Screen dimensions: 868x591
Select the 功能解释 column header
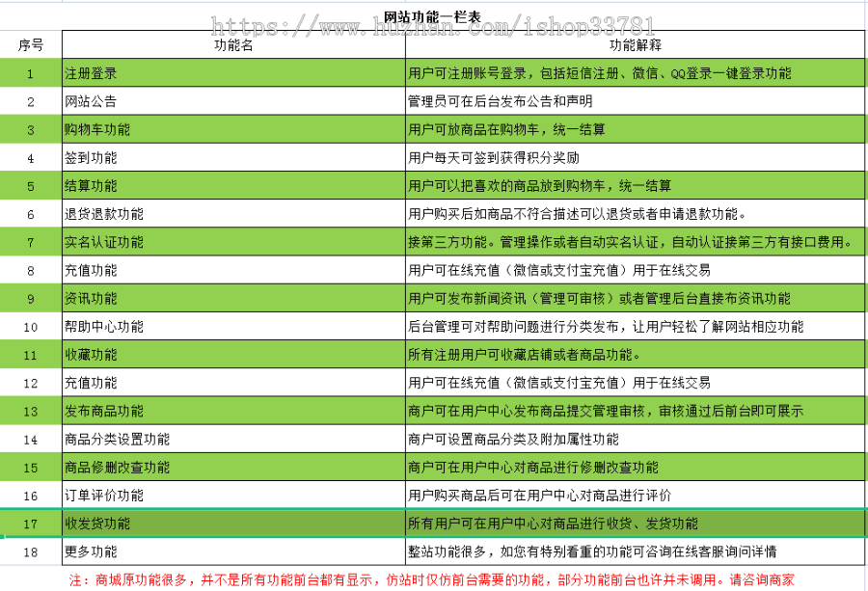[x=635, y=44]
